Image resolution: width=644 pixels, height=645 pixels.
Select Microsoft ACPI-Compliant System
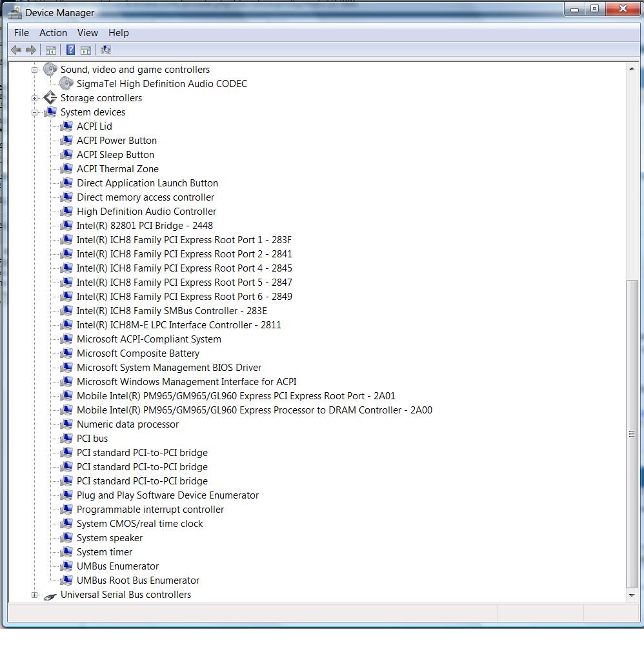(x=149, y=339)
